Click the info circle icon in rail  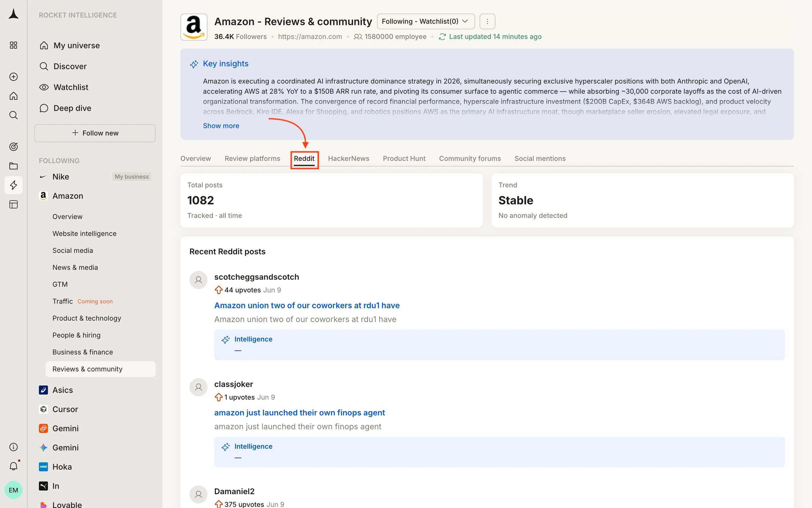(14, 447)
